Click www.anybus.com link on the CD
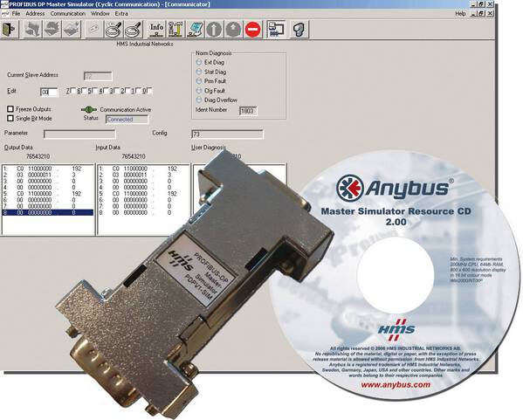Image resolution: width=523 pixels, height=420 pixels. tap(396, 385)
